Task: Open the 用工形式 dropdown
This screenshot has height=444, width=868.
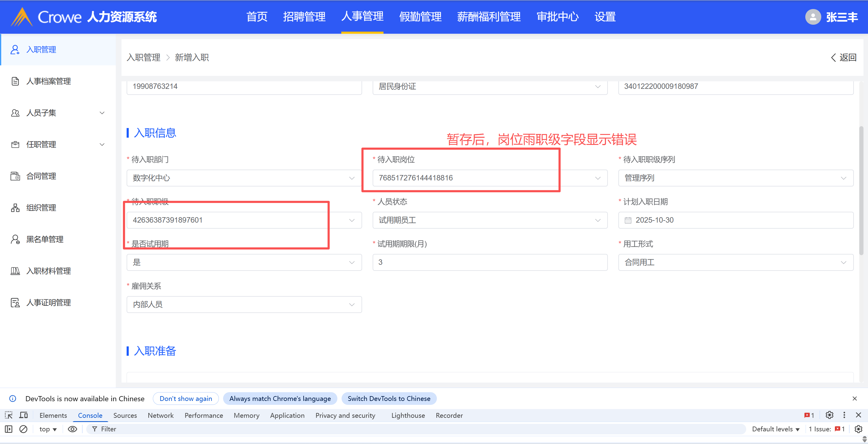Action: [735, 262]
